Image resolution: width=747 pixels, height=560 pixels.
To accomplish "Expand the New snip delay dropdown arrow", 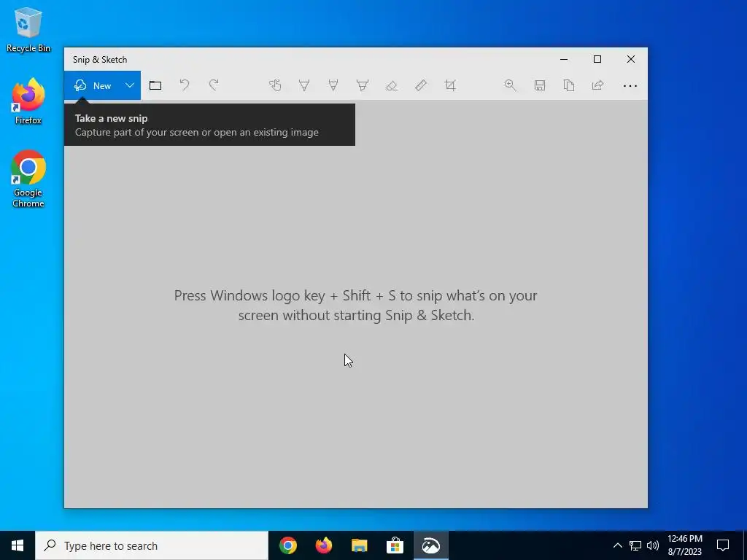I will [130, 86].
